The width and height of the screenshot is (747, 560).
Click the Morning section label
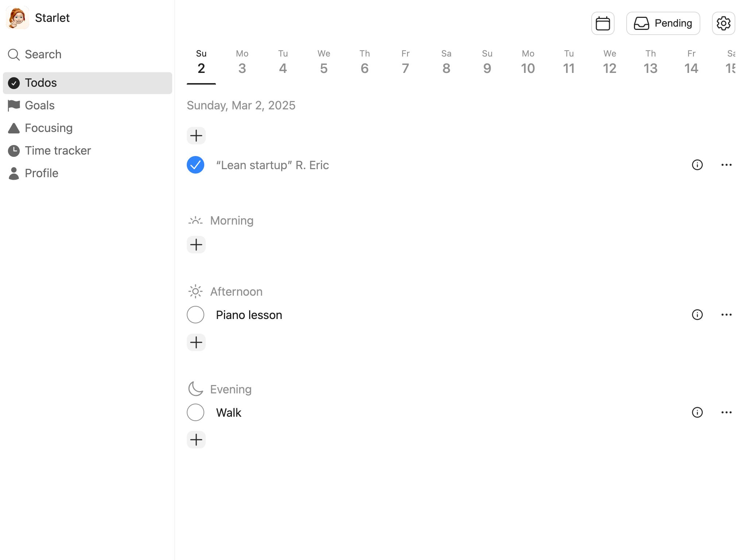coord(232,221)
